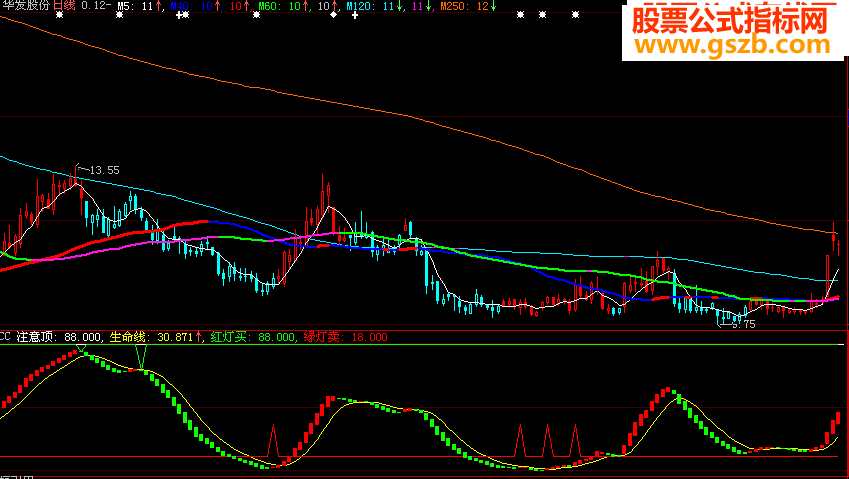Select the 日线 period label

[x=64, y=6]
